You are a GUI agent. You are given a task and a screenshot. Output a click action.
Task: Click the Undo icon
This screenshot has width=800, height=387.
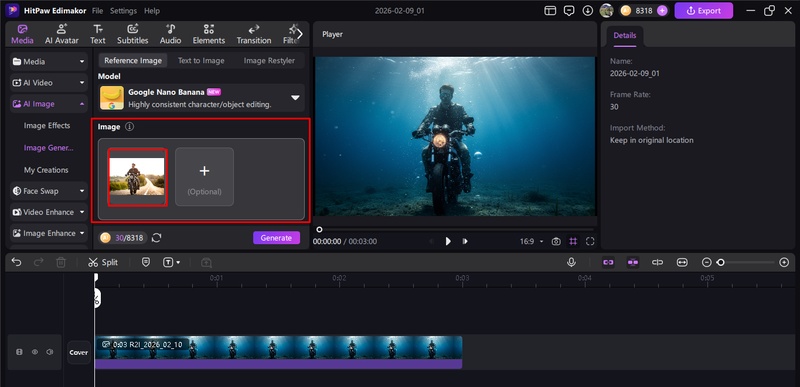click(16, 262)
